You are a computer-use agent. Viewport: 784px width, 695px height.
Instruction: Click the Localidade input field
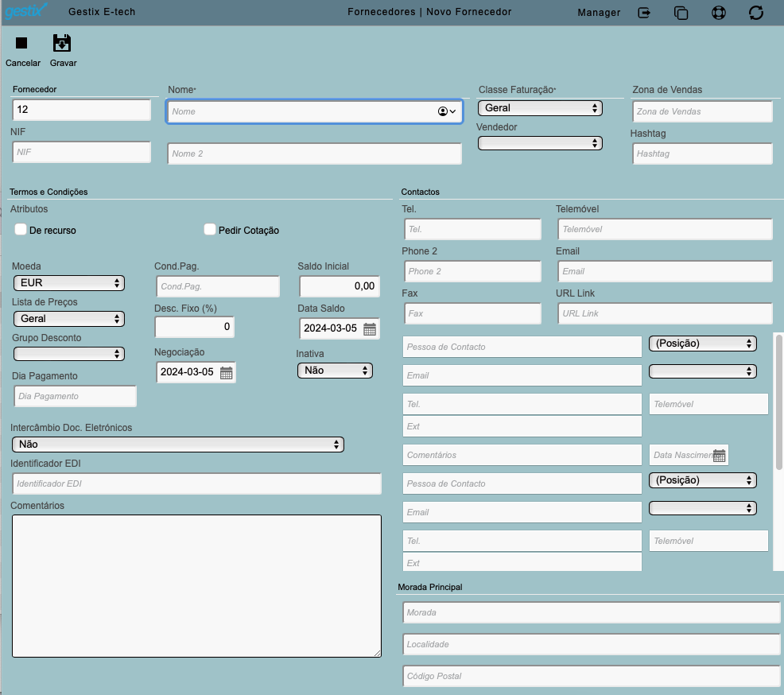(592, 644)
